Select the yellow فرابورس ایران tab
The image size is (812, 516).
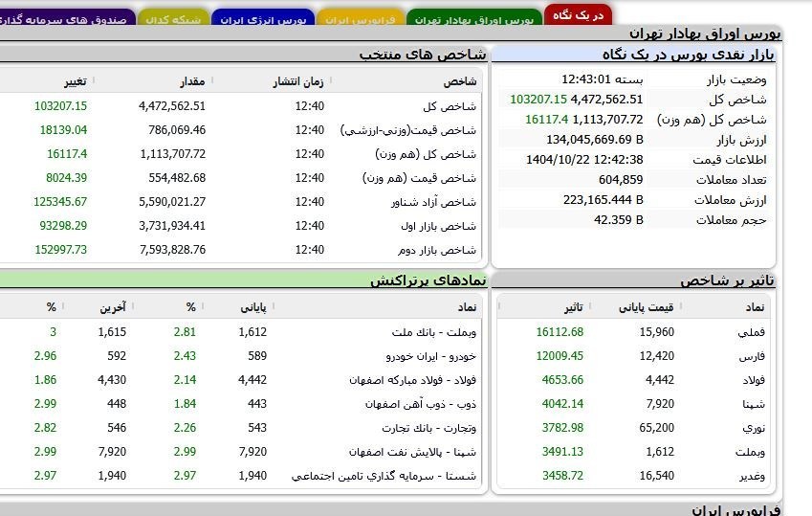(x=360, y=19)
